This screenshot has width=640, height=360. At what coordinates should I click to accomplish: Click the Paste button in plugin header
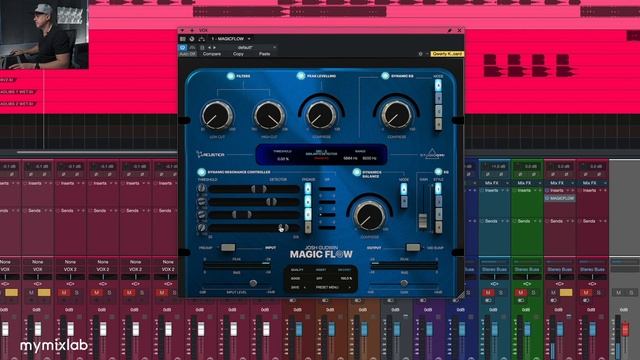point(264,54)
